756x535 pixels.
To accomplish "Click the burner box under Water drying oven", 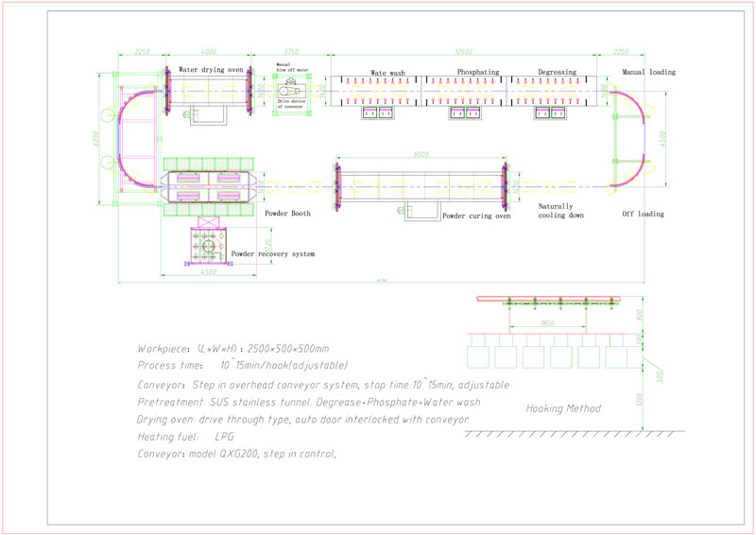I will tap(206, 114).
